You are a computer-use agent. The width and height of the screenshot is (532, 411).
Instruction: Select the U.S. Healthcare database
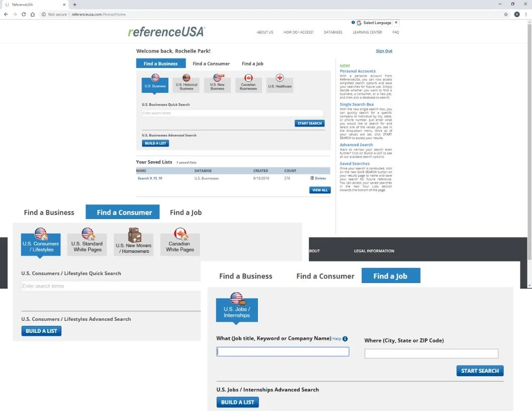click(x=280, y=83)
